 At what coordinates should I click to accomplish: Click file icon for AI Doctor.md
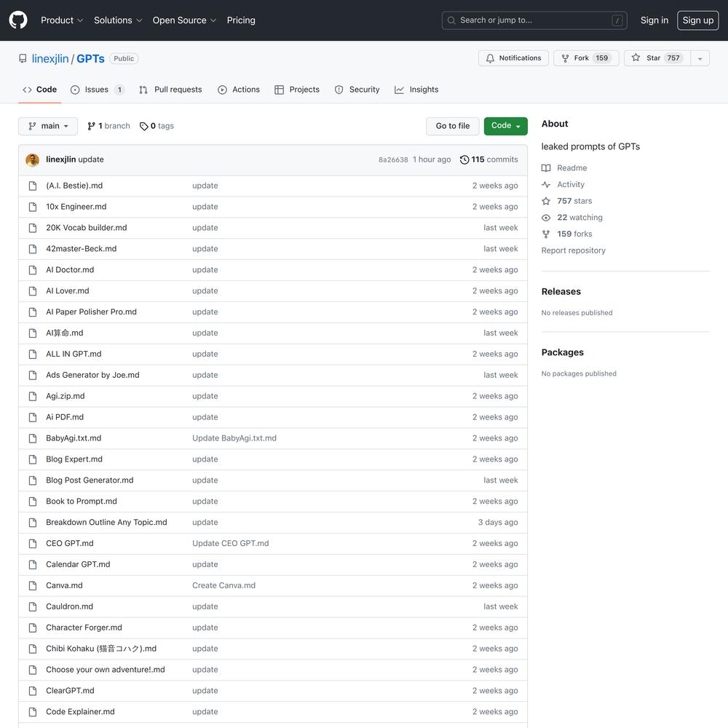click(33, 270)
